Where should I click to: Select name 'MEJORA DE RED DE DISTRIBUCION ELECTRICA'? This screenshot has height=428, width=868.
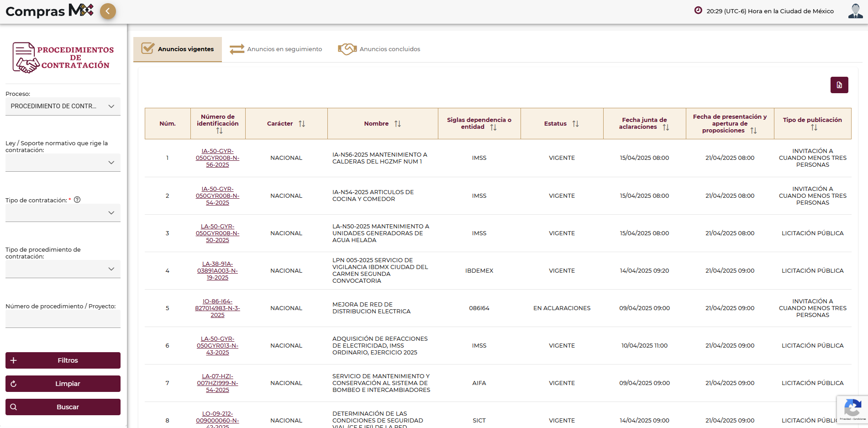coord(371,308)
